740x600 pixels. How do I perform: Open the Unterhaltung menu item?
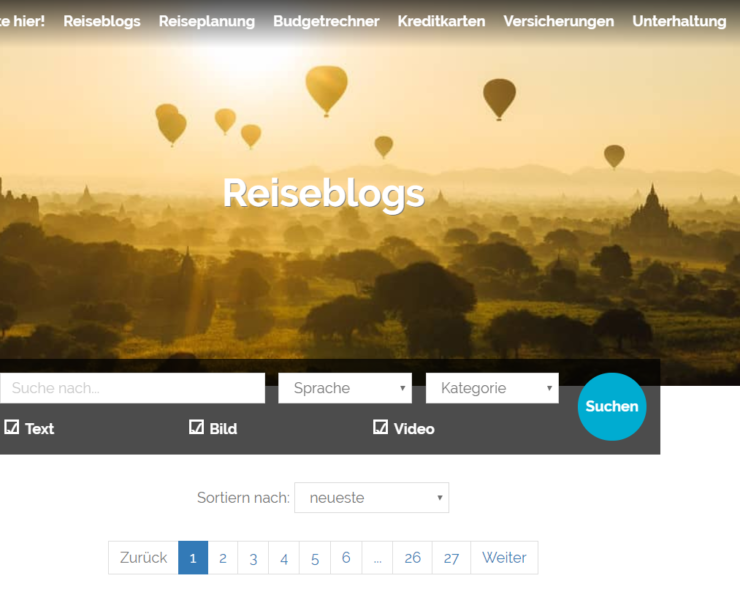tap(679, 21)
